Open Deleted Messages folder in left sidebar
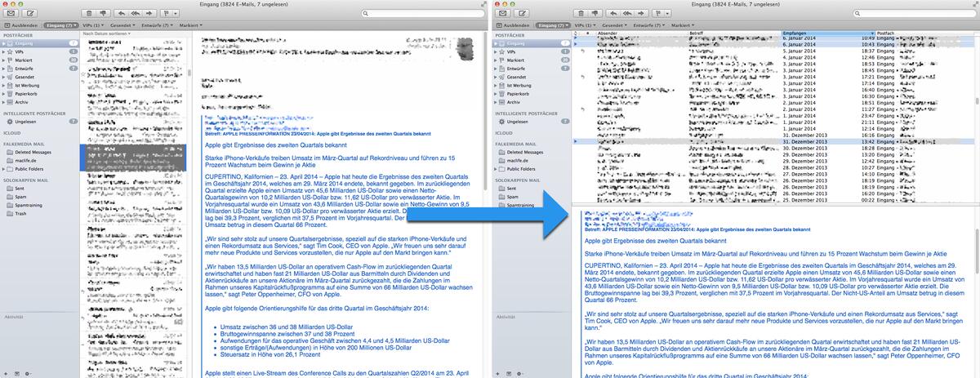This screenshot has height=378, width=980. point(40,152)
